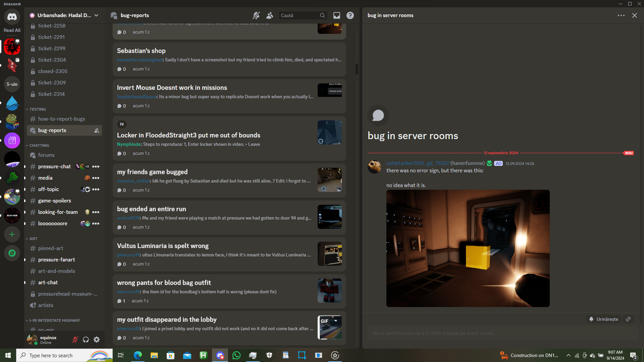Click the Caută search field

coord(299,15)
